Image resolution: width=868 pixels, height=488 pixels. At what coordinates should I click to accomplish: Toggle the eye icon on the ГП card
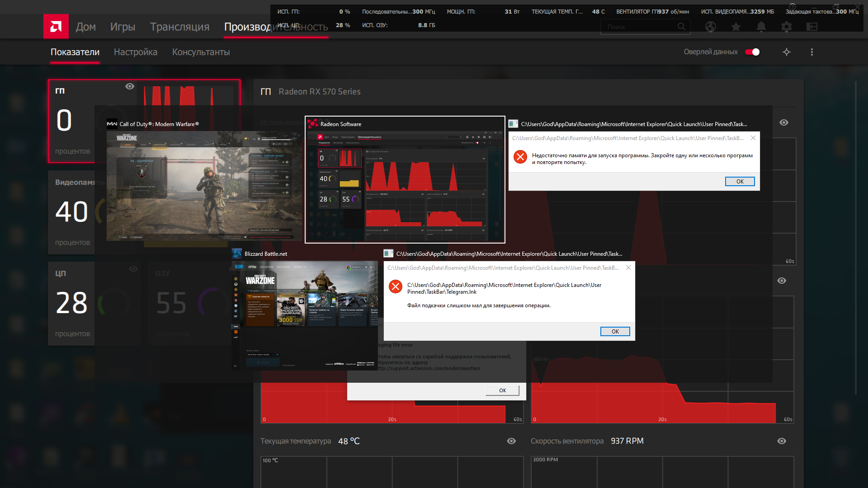[130, 86]
